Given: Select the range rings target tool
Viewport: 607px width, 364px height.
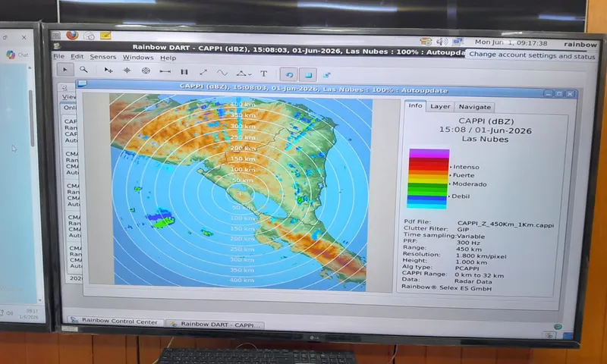Looking at the screenshot, I should [146, 71].
